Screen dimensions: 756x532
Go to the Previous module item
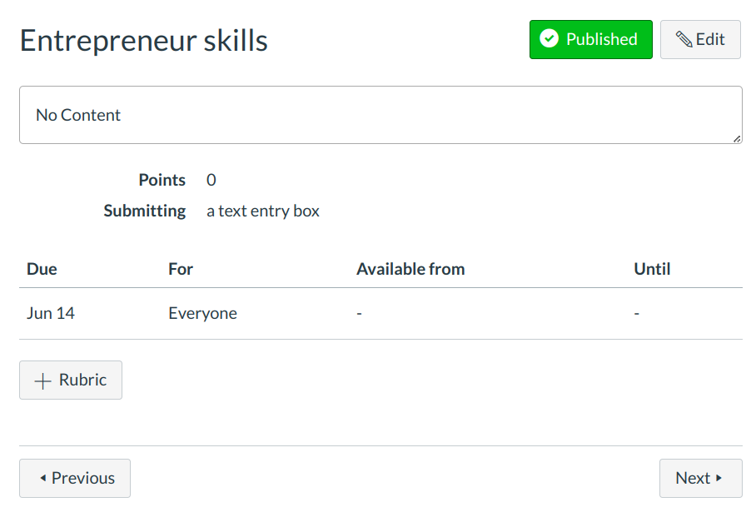click(75, 479)
